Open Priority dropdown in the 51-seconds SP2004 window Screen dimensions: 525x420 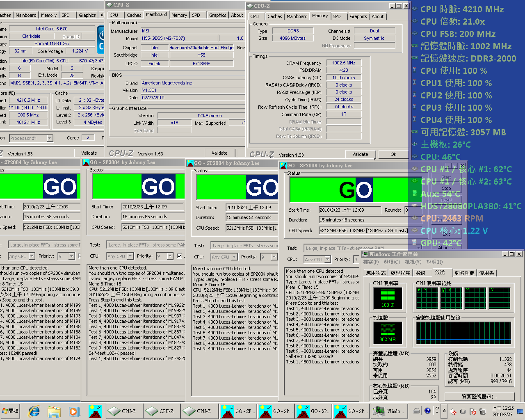coord(274,257)
